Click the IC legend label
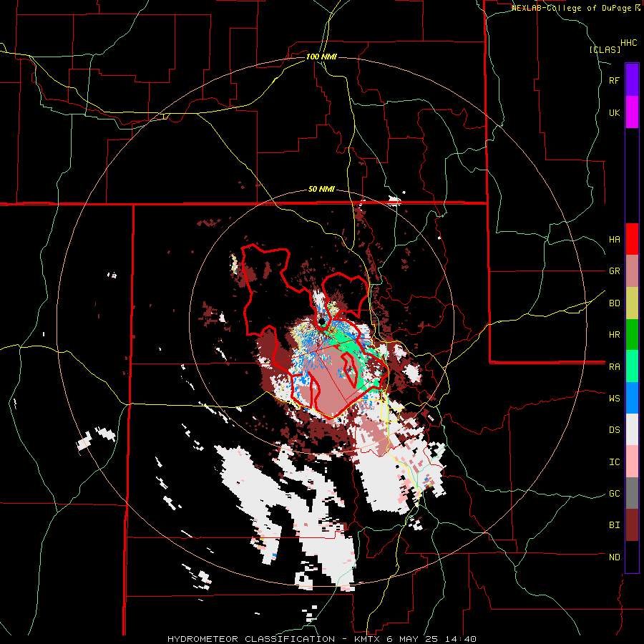The width and height of the screenshot is (644, 644). pyautogui.click(x=614, y=462)
